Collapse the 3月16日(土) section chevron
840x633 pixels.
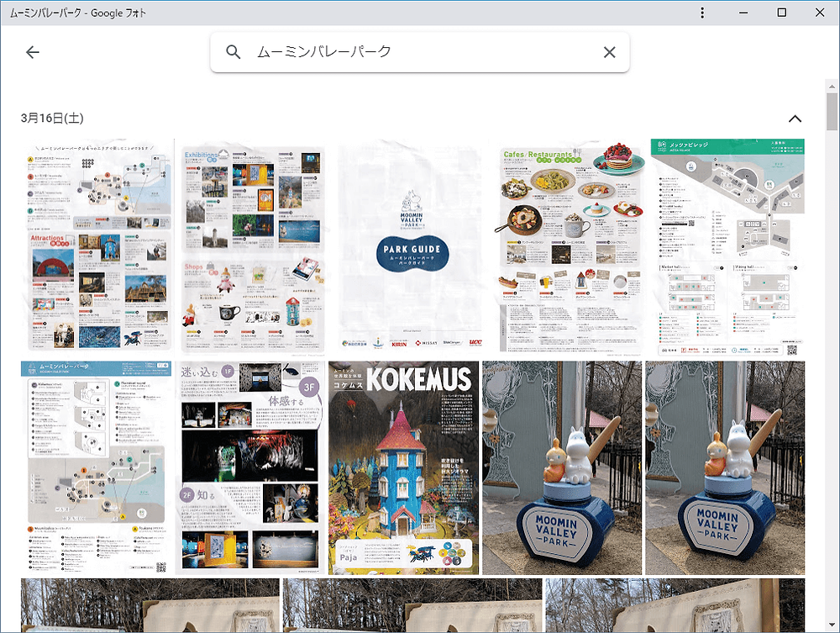(x=795, y=119)
